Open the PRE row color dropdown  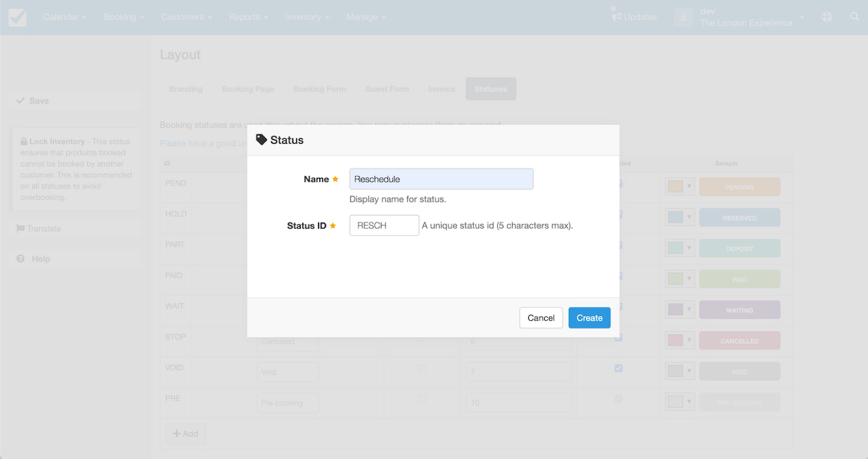point(680,402)
